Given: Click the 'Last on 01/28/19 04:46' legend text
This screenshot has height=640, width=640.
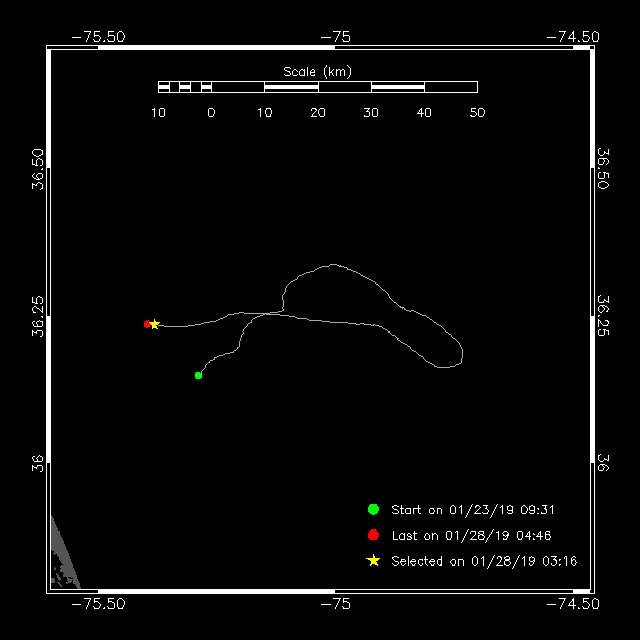Looking at the screenshot, I should tap(464, 536).
